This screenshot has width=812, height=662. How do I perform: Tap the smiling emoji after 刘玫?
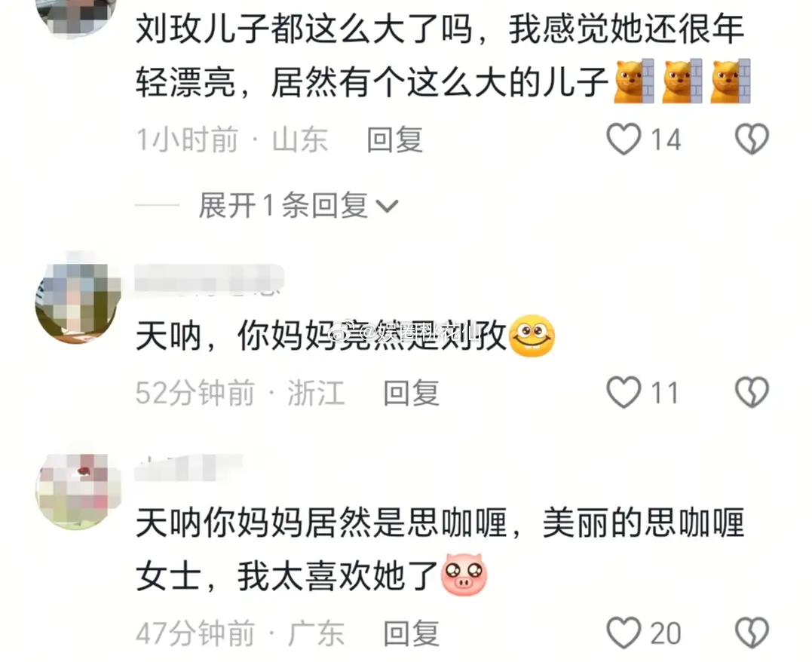tap(532, 336)
